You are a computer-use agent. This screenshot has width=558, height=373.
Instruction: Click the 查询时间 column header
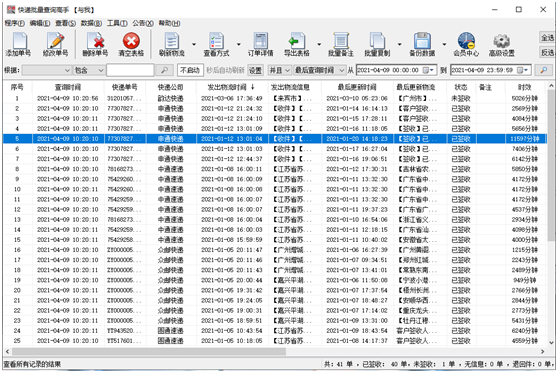(68, 87)
